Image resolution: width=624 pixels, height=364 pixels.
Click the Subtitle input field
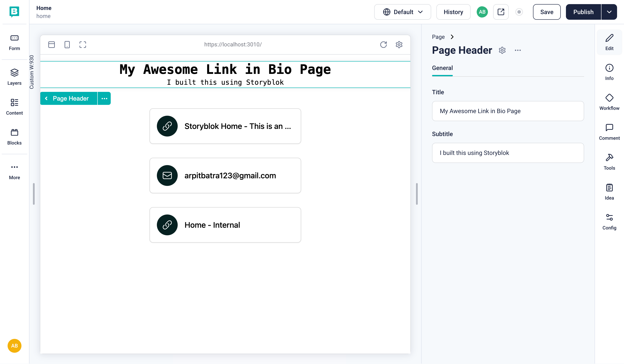point(508,153)
